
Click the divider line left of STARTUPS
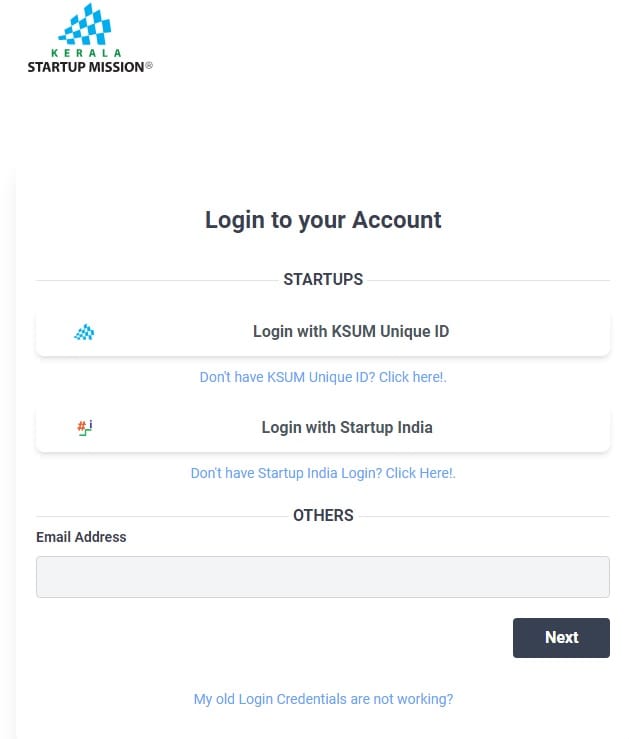tap(155, 280)
